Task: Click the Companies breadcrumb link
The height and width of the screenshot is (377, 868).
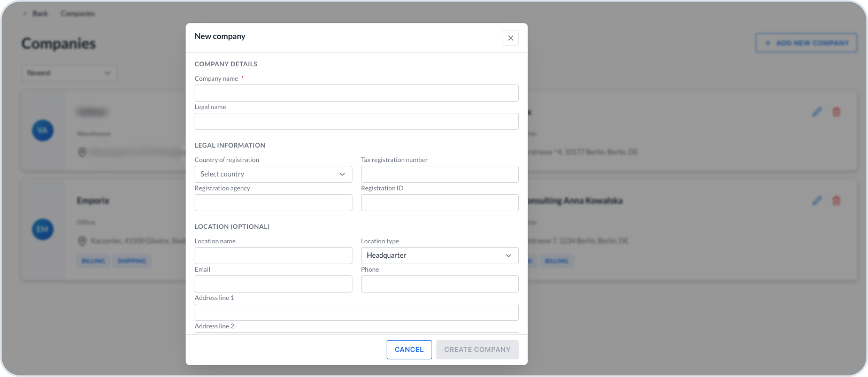Action: click(78, 13)
